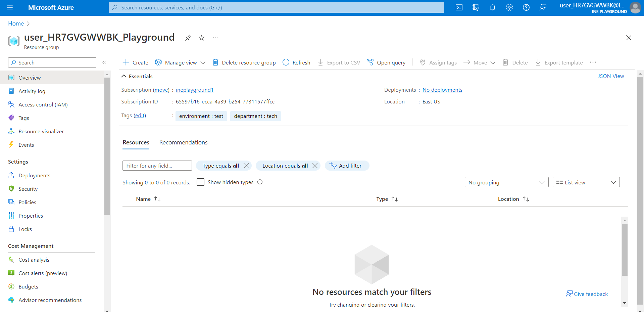This screenshot has width=644, height=312.
Task: Click the help question mark icon
Action: pyautogui.click(x=526, y=7)
